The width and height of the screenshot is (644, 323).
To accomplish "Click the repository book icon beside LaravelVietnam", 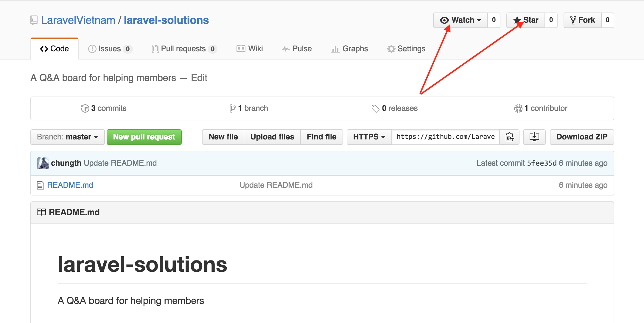I will pyautogui.click(x=34, y=20).
